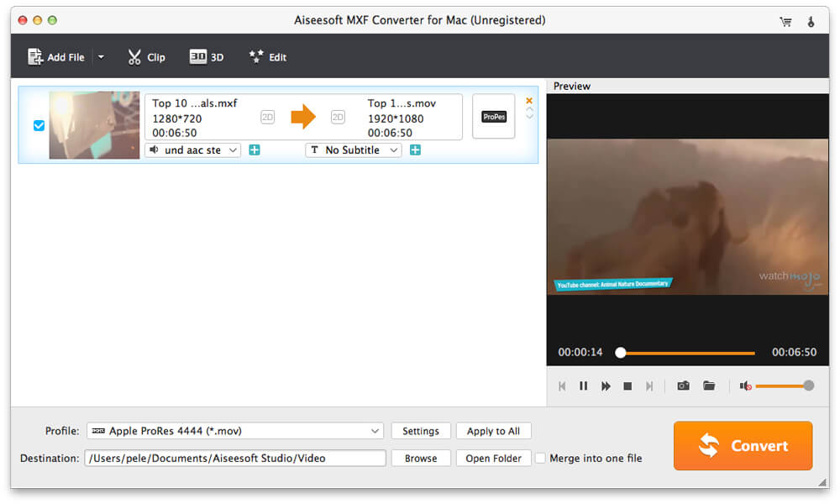
Task: Mute the preview volume speaker icon
Action: (x=745, y=386)
